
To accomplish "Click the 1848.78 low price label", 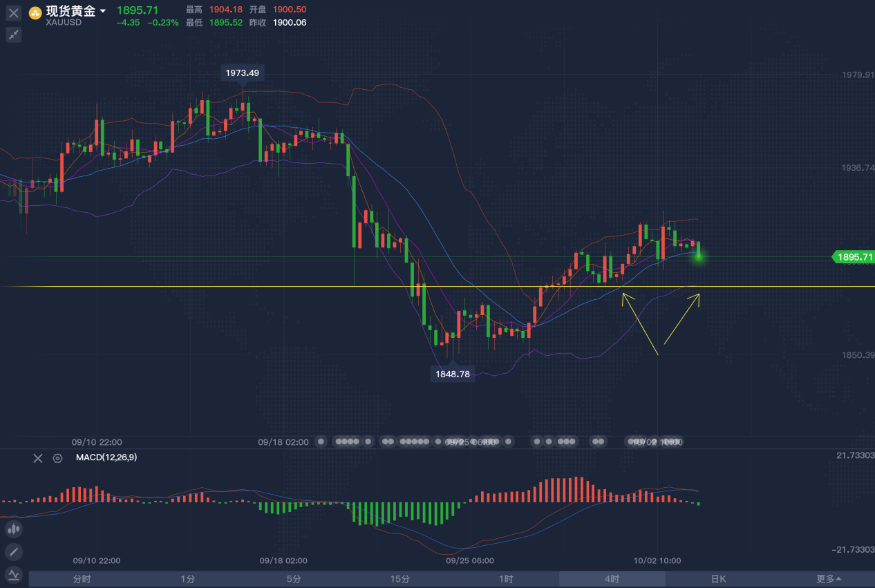I will tap(453, 374).
